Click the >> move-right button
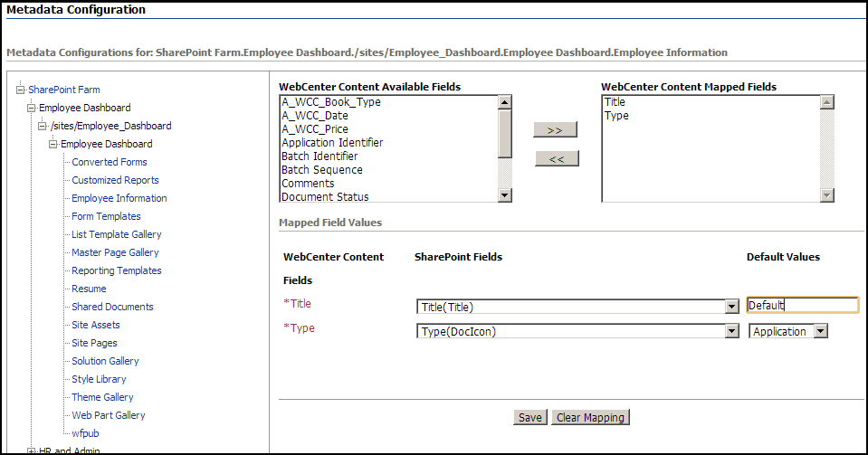Image resolution: width=868 pixels, height=455 pixels. point(555,129)
